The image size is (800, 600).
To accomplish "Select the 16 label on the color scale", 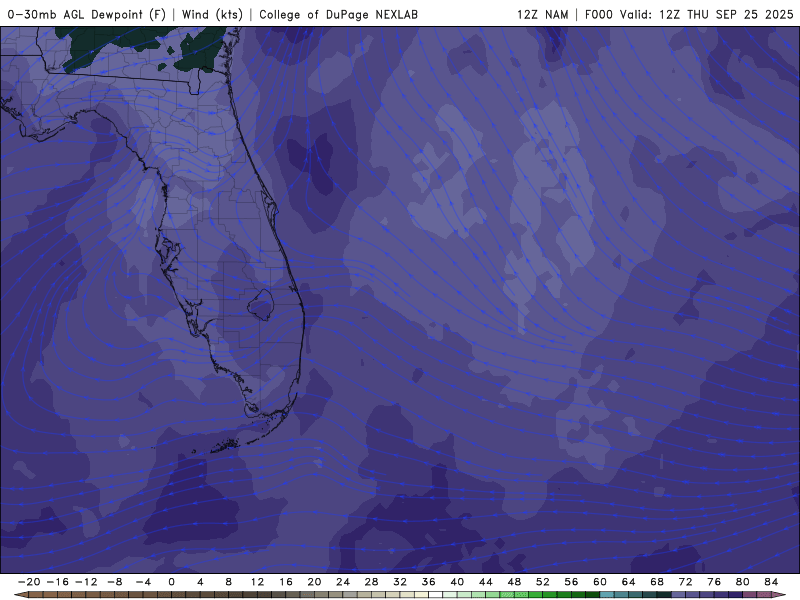I will tap(286, 582).
